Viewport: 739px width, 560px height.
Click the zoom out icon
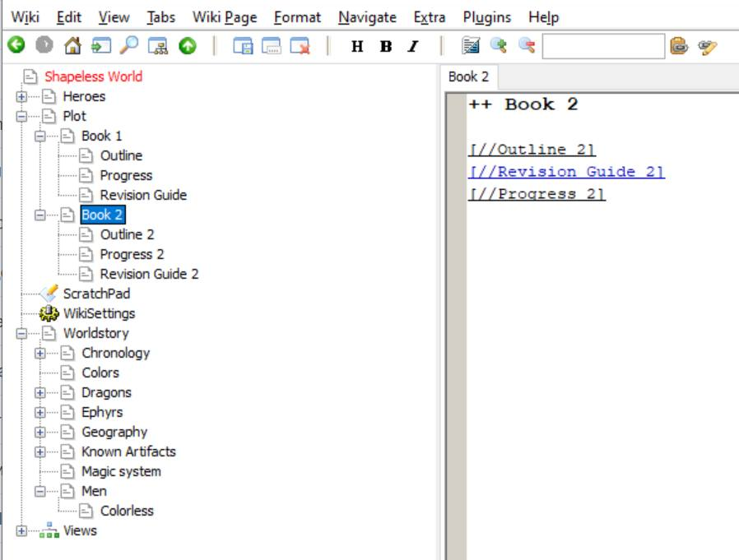(x=527, y=46)
